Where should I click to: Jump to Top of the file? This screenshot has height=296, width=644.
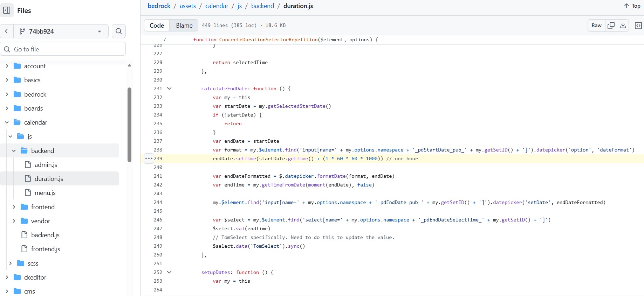[x=632, y=6]
